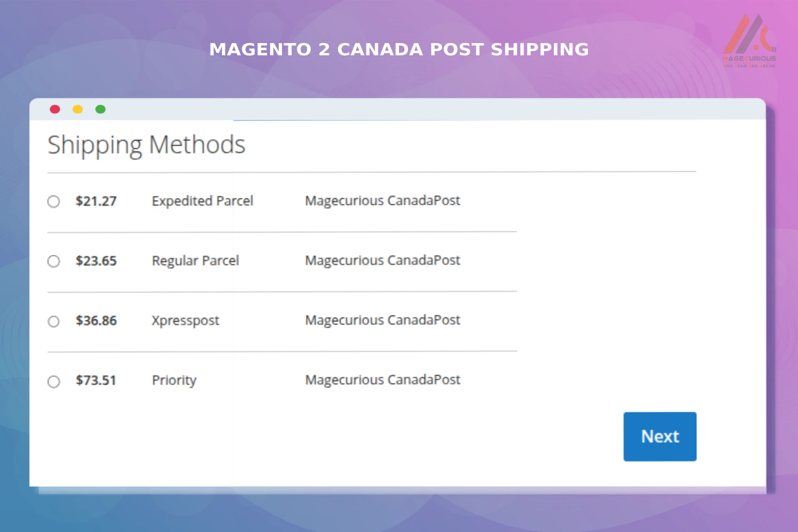
Task: Click the $23.65 price label
Action: pos(96,261)
